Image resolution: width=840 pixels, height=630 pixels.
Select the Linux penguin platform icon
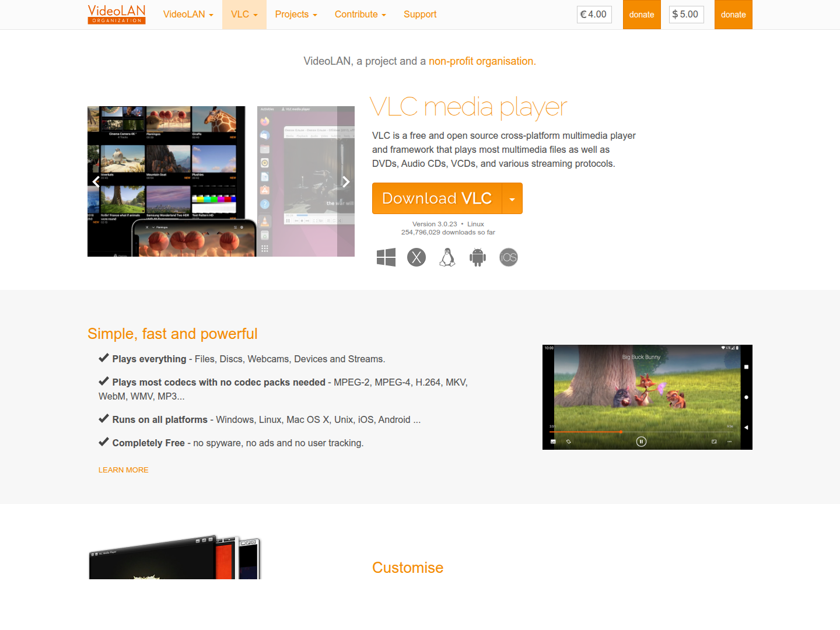[x=447, y=257]
